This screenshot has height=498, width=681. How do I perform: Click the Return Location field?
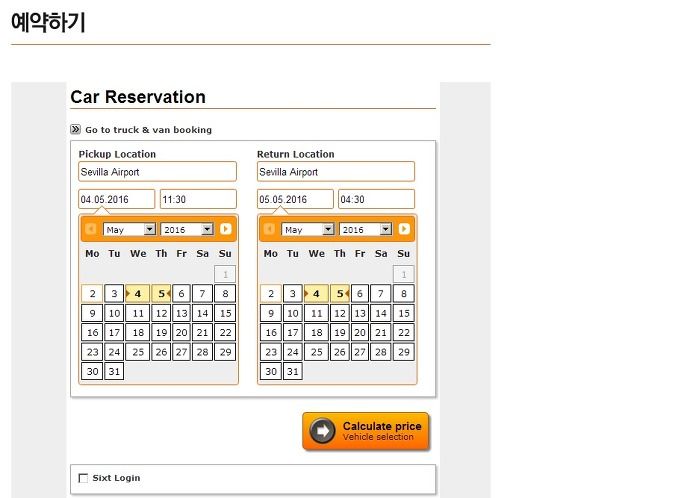336,171
